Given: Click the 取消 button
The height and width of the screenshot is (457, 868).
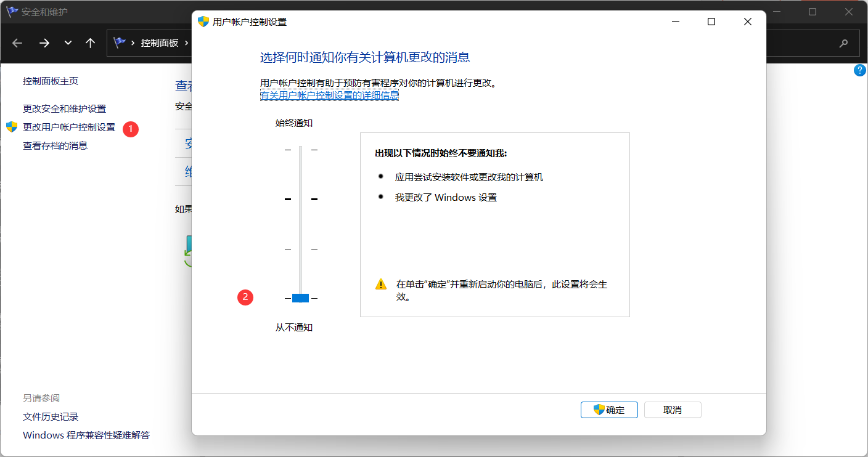Looking at the screenshot, I should coord(673,410).
